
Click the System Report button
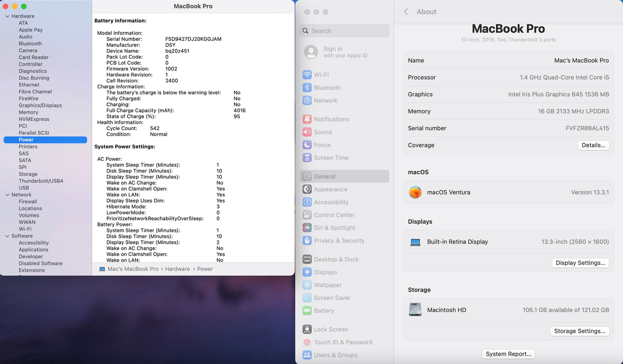pos(508,354)
